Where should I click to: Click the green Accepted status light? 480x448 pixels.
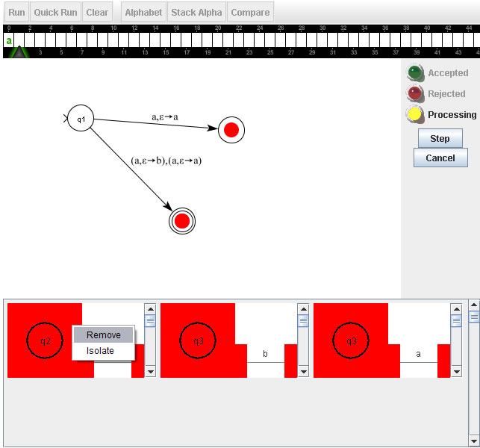tap(415, 73)
